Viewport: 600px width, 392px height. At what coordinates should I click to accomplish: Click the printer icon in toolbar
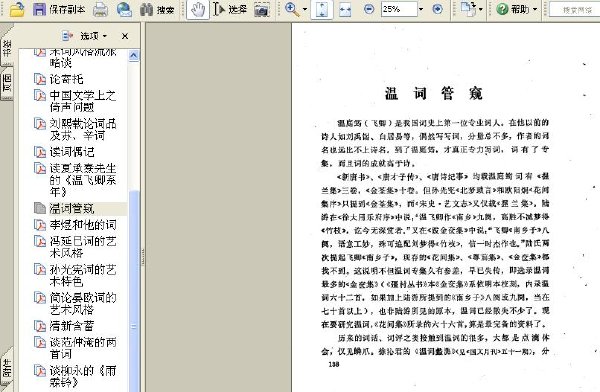click(x=100, y=9)
